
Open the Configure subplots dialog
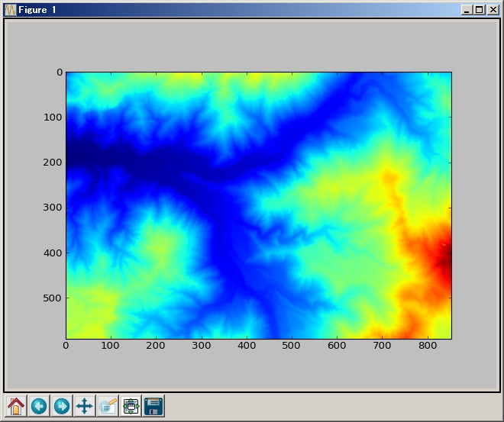pos(131,406)
